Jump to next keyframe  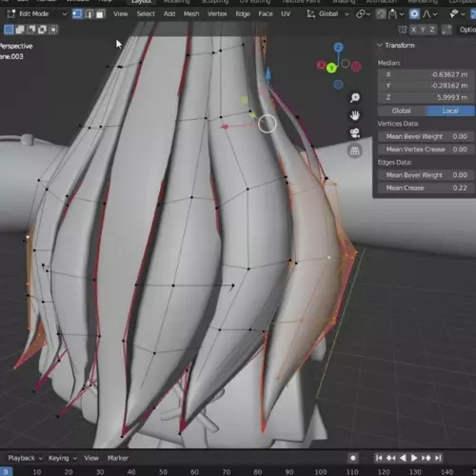tap(426, 458)
